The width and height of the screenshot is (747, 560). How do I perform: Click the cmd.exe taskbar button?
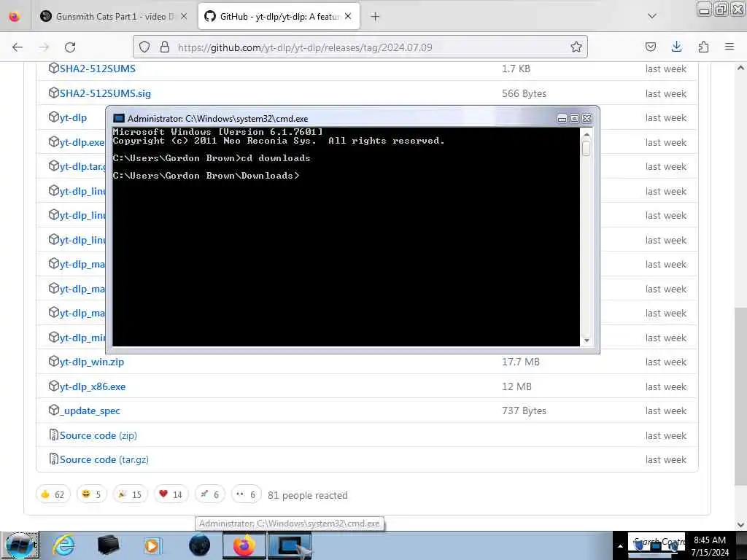(290, 545)
